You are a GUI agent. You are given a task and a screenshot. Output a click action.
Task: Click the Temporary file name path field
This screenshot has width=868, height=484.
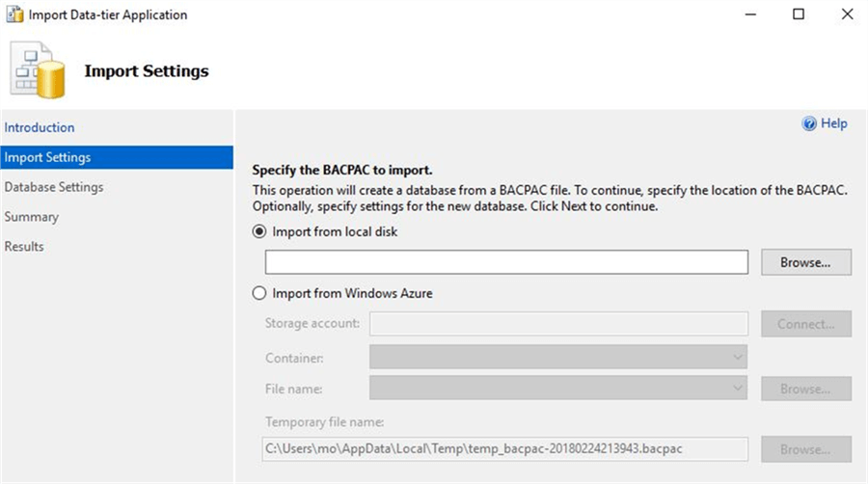pyautogui.click(x=506, y=449)
